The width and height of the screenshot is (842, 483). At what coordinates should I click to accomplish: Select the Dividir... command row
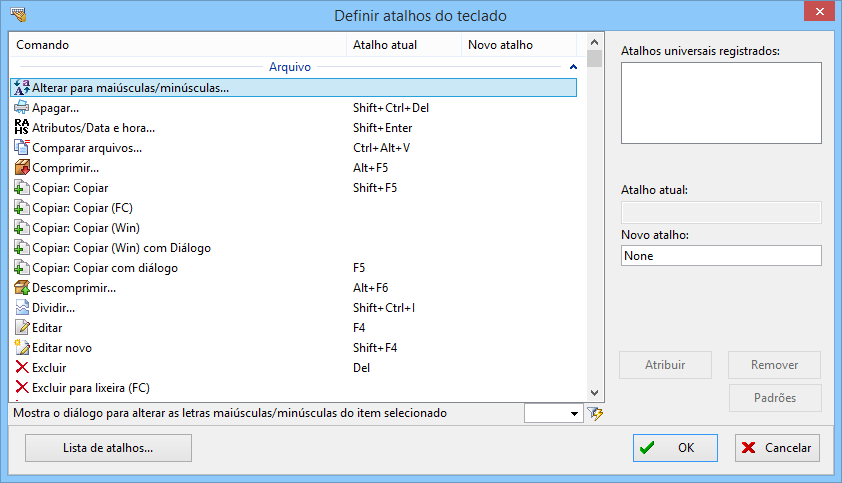tap(293, 307)
